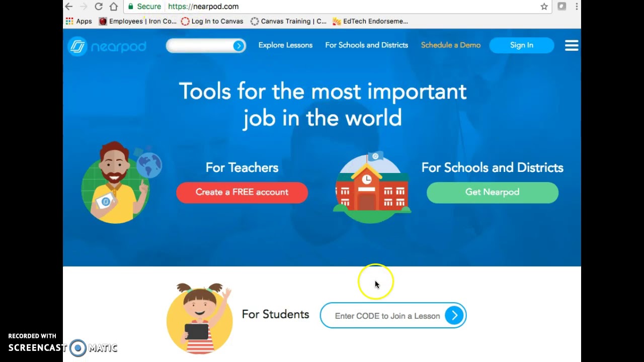Click the bearded teacher illustration
Image resolution: width=644 pixels, height=362 pixels.
click(121, 183)
